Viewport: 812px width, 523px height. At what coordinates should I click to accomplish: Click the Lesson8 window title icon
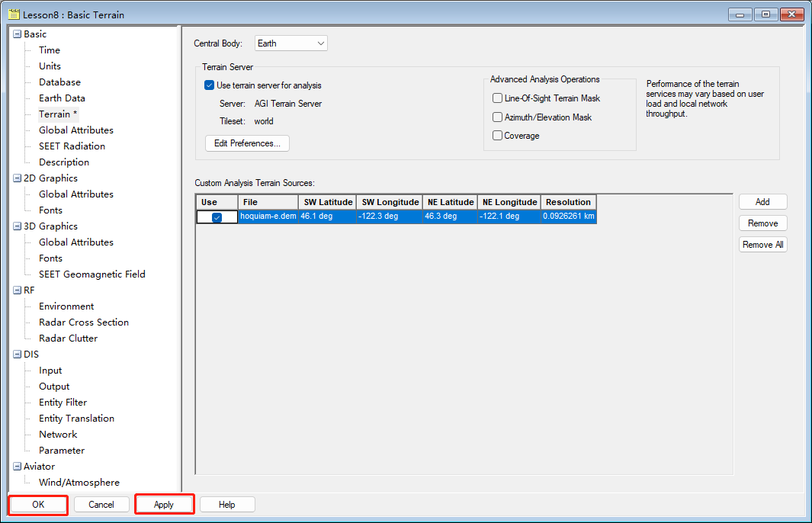14,14
